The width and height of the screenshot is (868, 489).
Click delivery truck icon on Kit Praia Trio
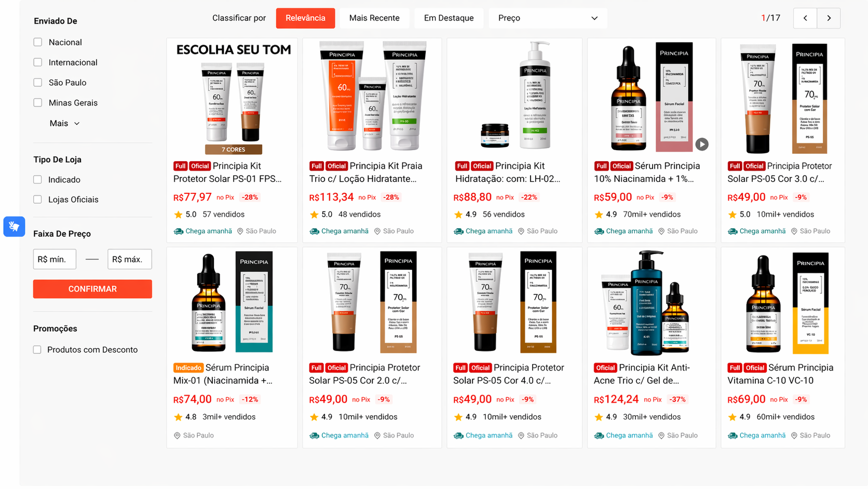pyautogui.click(x=314, y=231)
